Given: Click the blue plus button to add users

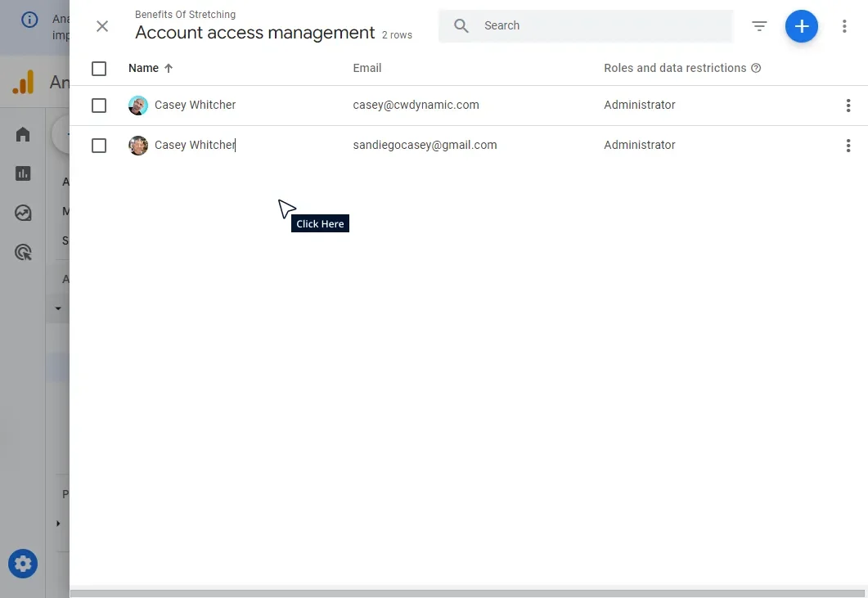Looking at the screenshot, I should pyautogui.click(x=801, y=26).
